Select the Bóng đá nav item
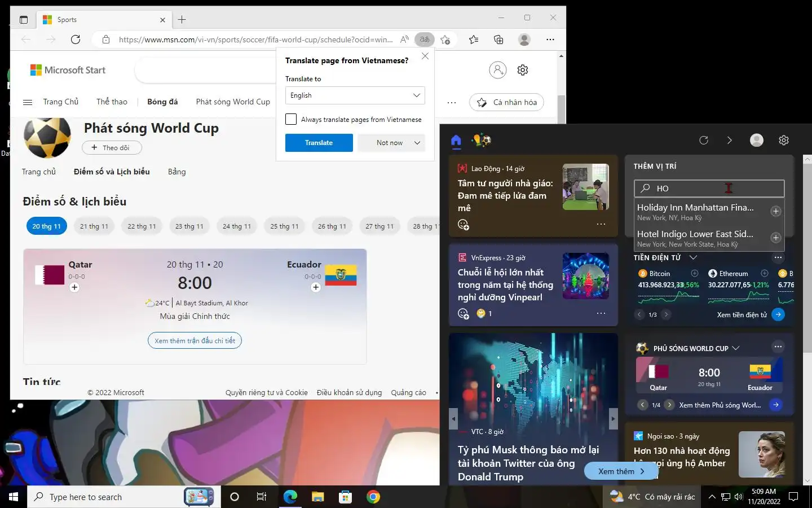The image size is (812, 508). 162,102
